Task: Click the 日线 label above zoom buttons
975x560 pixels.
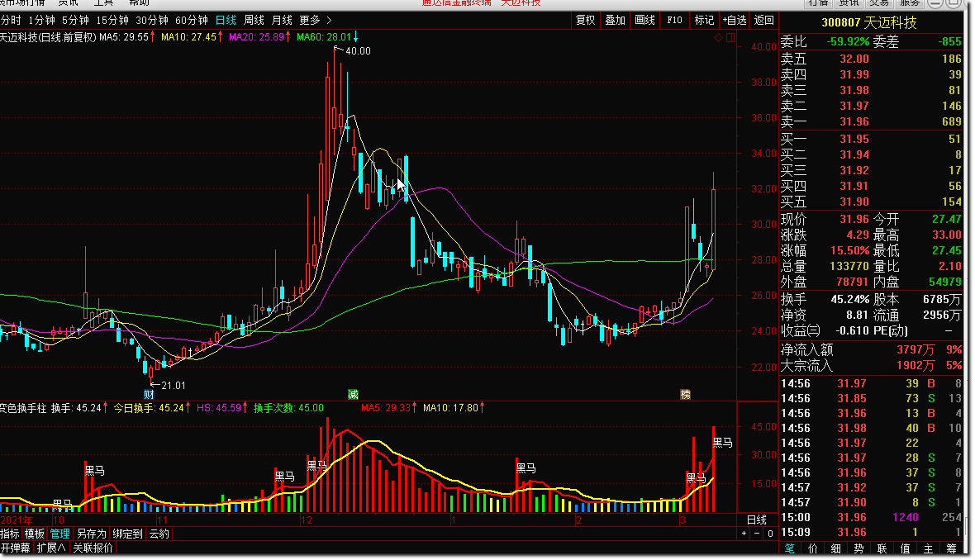Action: [757, 520]
